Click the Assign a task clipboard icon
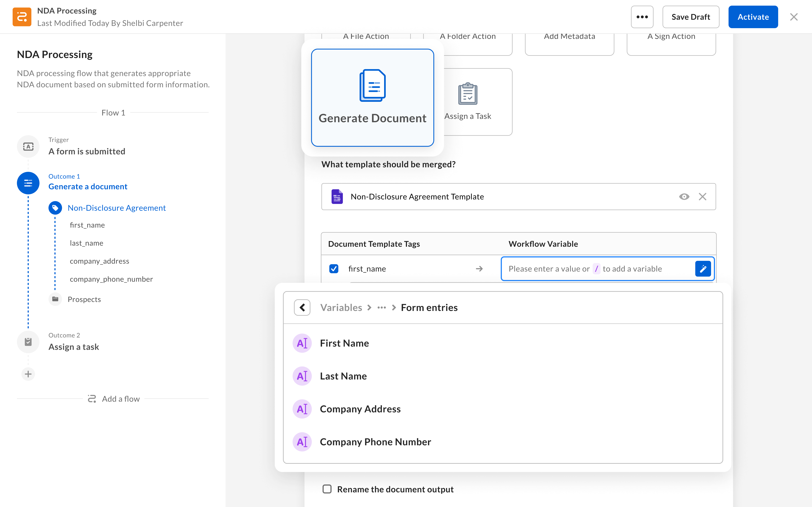812x507 pixels. click(28, 342)
